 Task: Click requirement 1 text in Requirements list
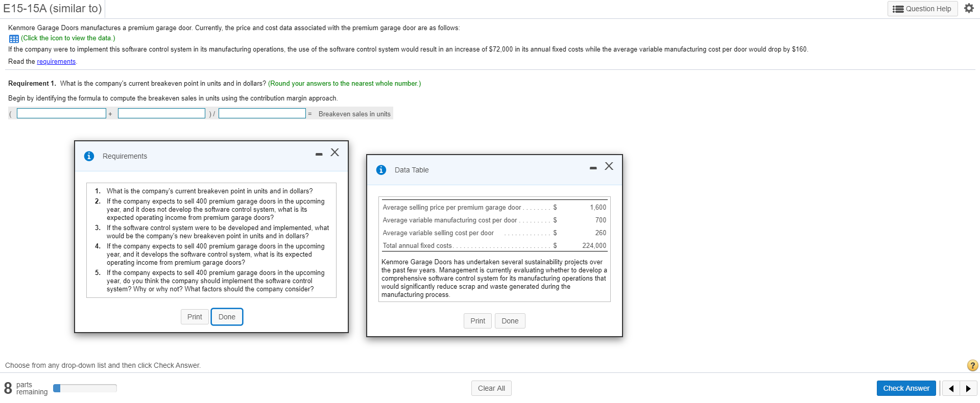[209, 191]
